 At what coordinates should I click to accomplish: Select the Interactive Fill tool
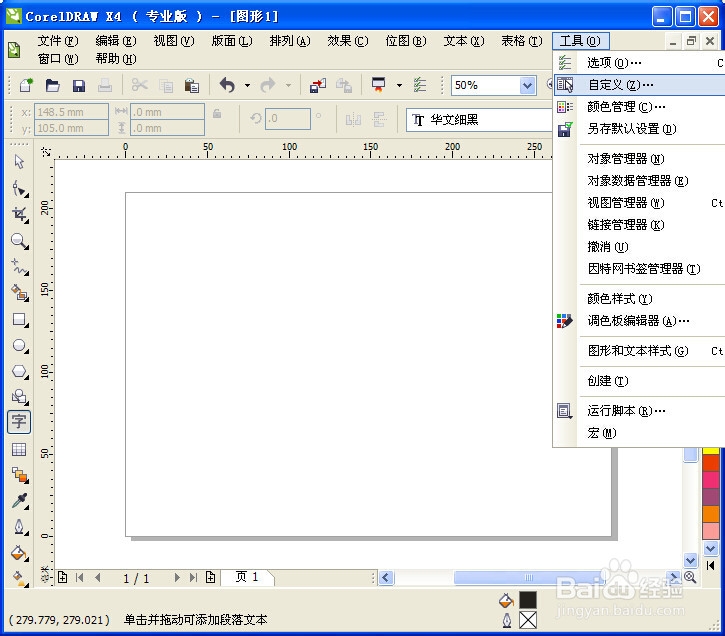[x=19, y=578]
